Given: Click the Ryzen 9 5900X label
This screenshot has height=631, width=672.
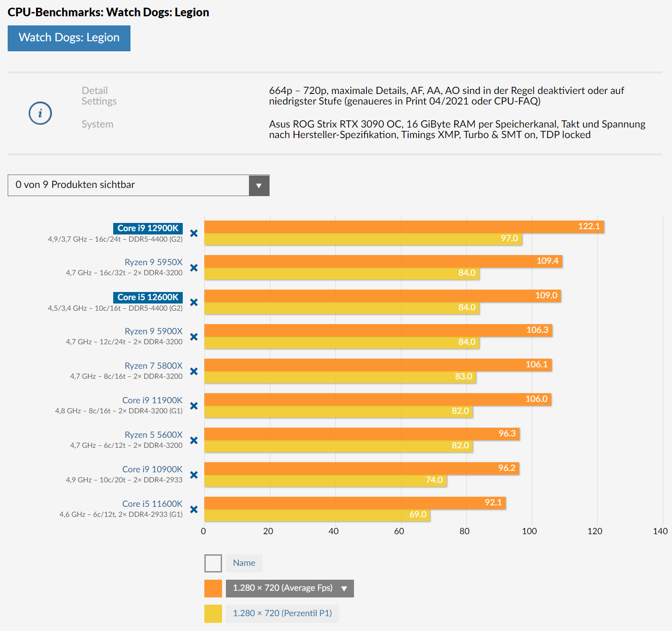Looking at the screenshot, I should [153, 331].
